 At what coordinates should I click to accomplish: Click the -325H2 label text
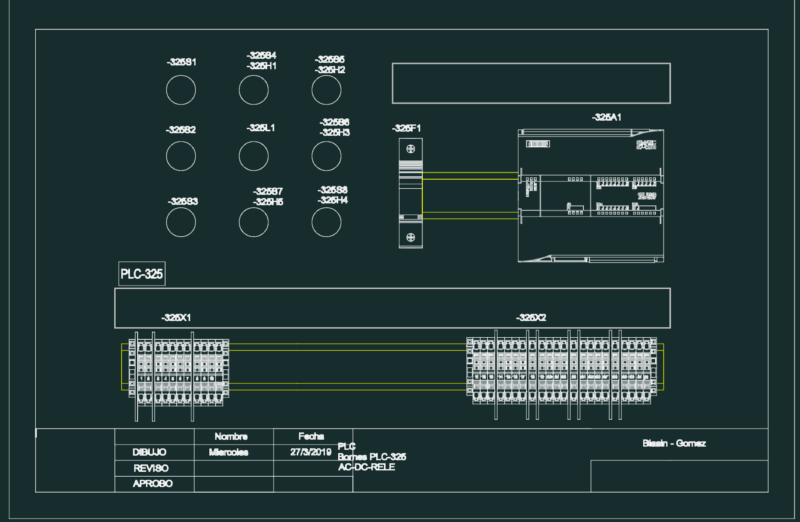tap(330, 70)
